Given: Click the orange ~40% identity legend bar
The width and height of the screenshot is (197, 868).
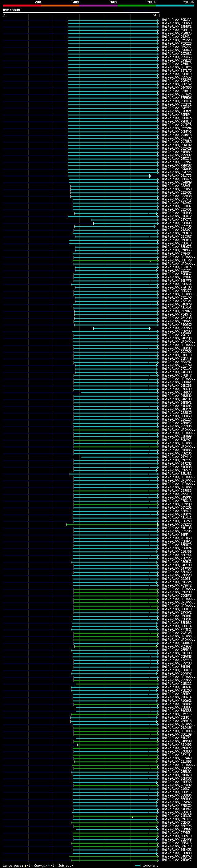Looking at the screenshot, I should click(60, 6).
